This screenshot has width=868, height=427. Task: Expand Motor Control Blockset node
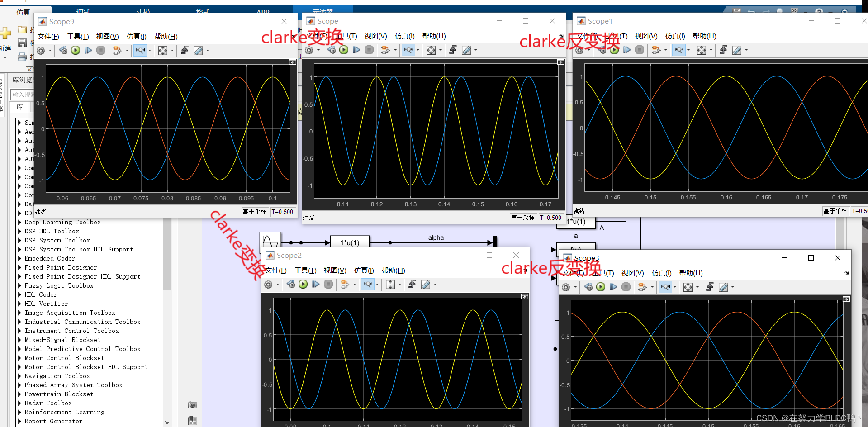coord(19,358)
